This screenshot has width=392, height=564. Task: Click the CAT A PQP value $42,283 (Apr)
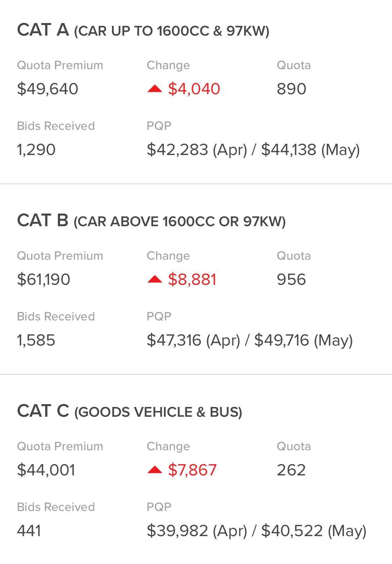point(197,150)
